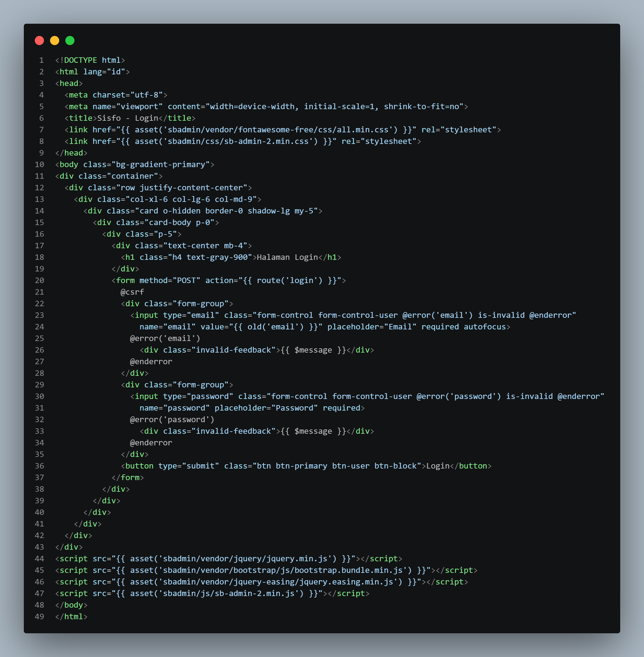Click the 'text-center mb-4' div line
The width and height of the screenshot is (644, 657).
(182, 246)
